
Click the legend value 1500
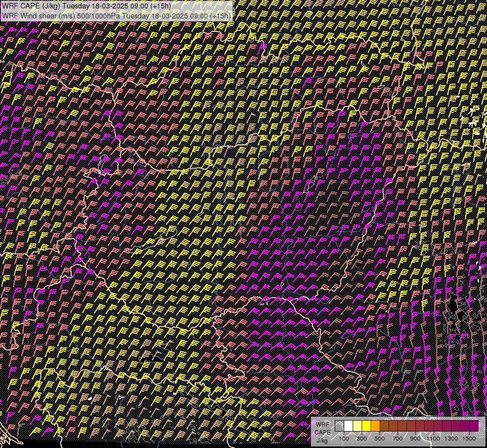click(469, 439)
